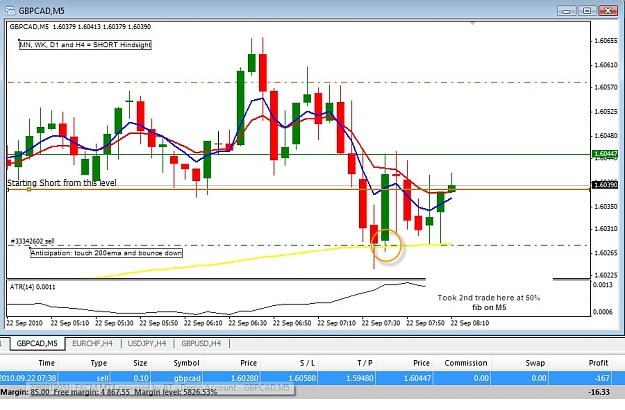This screenshot has width=625, height=410.
Task: Switch to the GBPUSD,H4 chart tab
Action: [x=201, y=343]
